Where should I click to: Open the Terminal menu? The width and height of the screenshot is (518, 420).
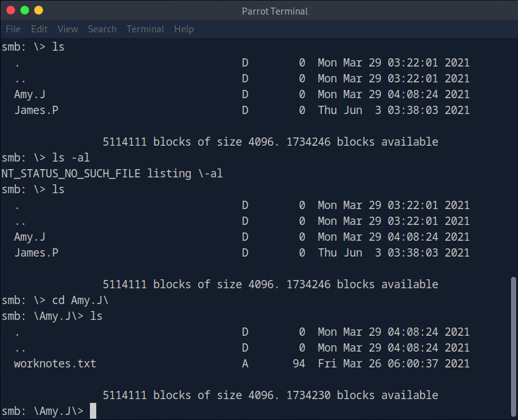(x=145, y=29)
